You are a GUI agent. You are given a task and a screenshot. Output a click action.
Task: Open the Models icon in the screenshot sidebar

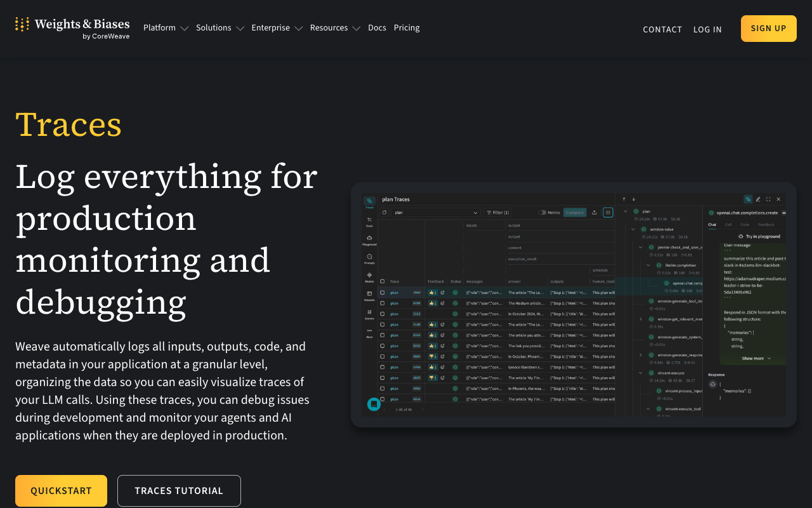pos(369,276)
